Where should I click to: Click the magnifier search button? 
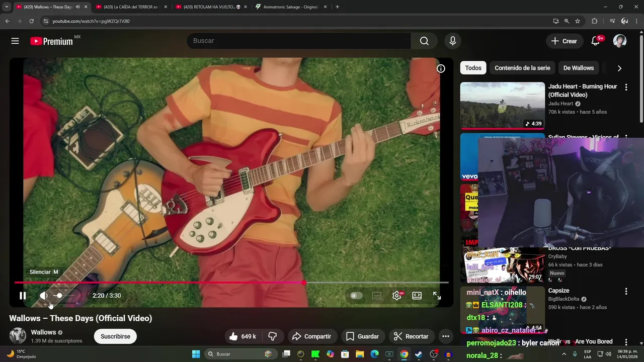(x=424, y=41)
